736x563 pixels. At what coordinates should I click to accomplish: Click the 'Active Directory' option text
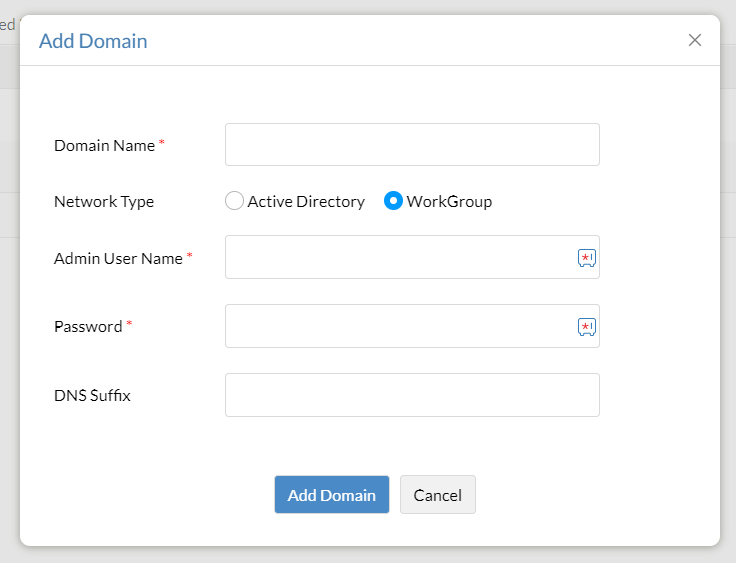pyautogui.click(x=306, y=202)
